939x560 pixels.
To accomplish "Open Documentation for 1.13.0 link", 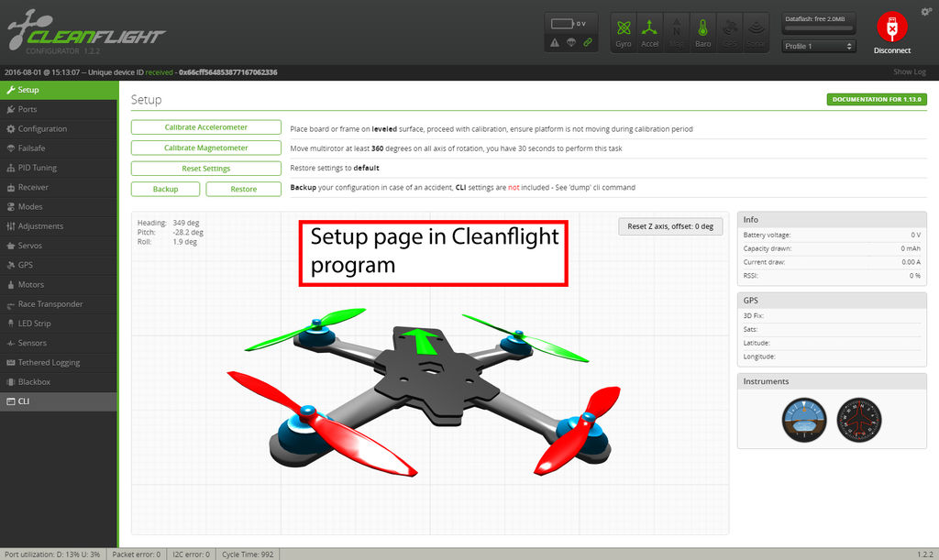I will [877, 99].
